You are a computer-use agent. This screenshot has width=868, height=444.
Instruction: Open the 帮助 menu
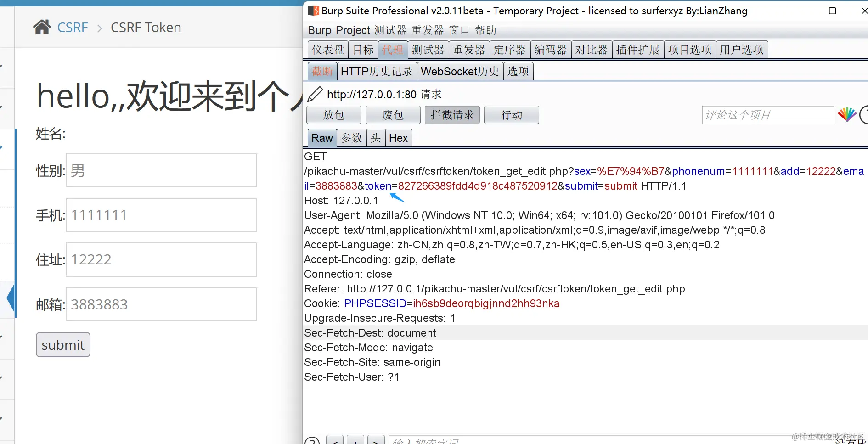(x=486, y=30)
